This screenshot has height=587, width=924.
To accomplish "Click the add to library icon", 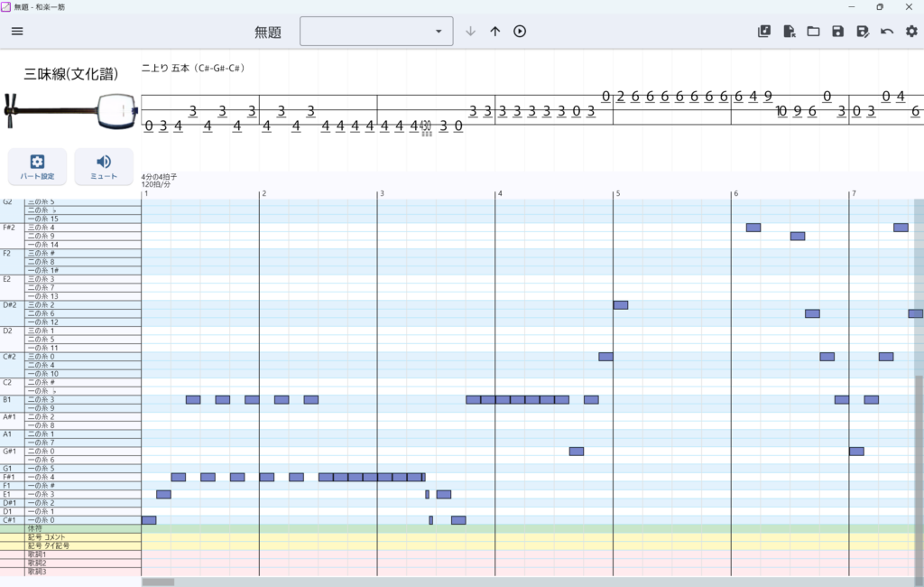I will 764,32.
